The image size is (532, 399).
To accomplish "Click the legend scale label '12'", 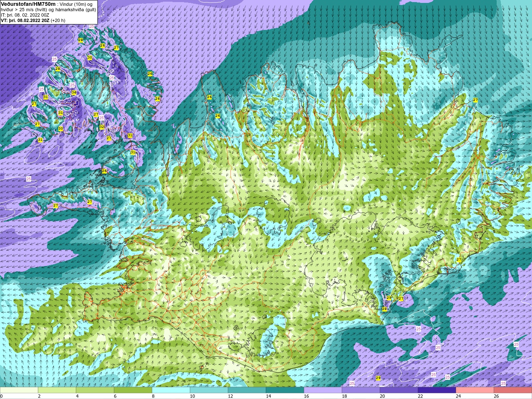I will pos(230,396).
